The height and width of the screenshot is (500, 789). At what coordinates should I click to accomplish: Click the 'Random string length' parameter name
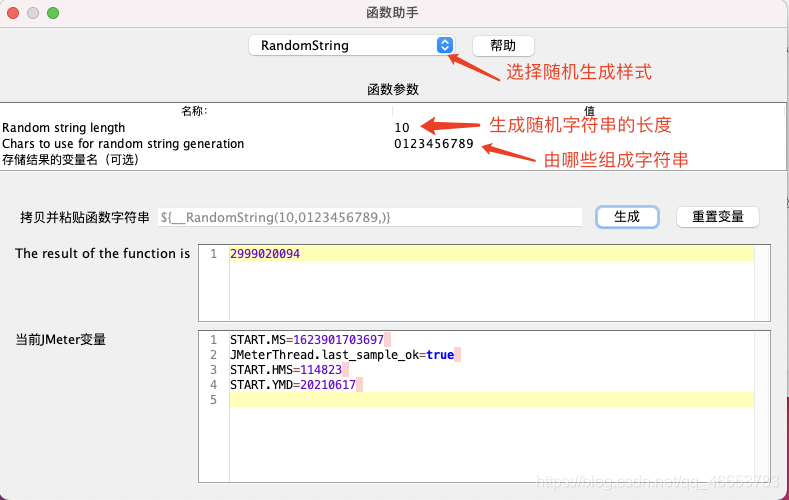[x=63, y=128]
